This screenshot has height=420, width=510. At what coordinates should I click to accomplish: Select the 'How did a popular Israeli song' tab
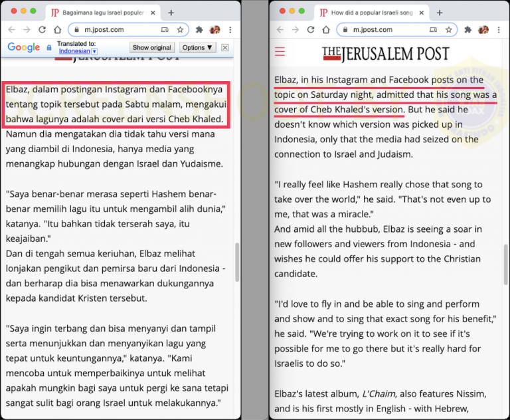[x=371, y=13]
